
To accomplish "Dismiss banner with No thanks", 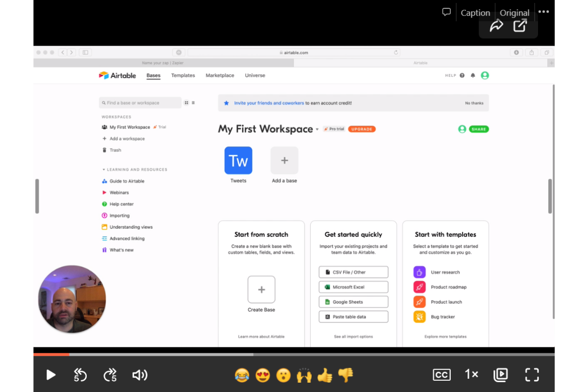I will pos(474,103).
